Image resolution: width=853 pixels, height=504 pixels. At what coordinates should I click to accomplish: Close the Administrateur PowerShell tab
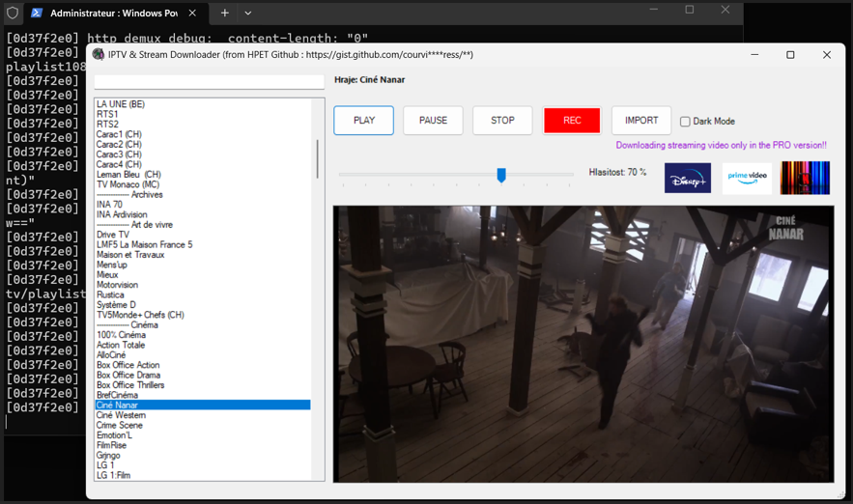tap(192, 13)
